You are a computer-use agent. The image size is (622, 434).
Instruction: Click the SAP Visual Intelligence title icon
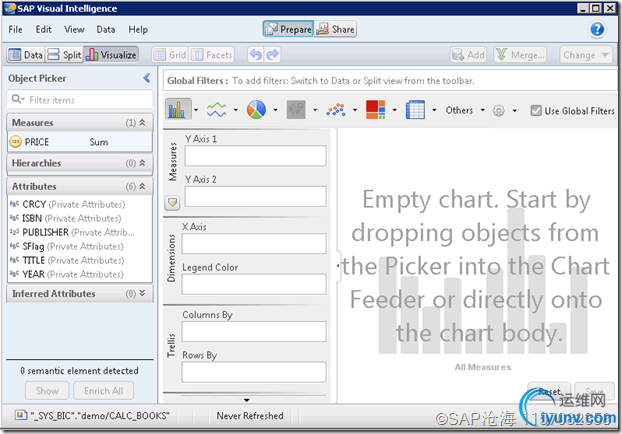pyautogui.click(x=10, y=8)
